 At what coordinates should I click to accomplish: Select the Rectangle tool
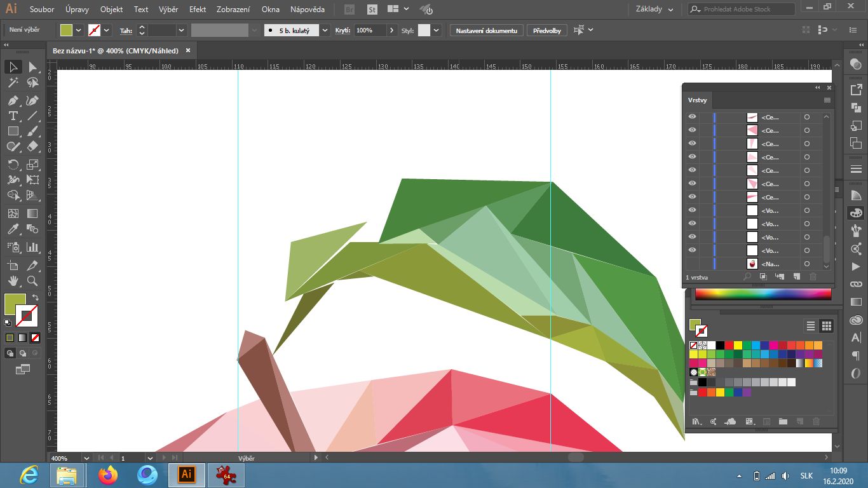point(13,131)
